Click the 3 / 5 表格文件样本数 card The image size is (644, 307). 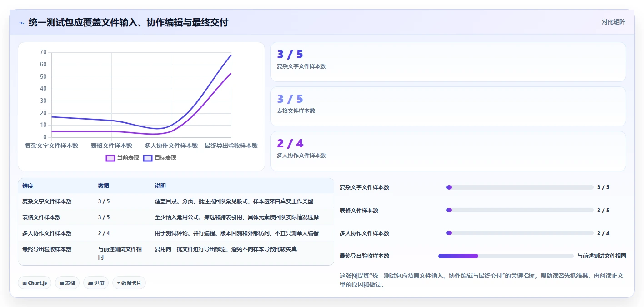[448, 106]
